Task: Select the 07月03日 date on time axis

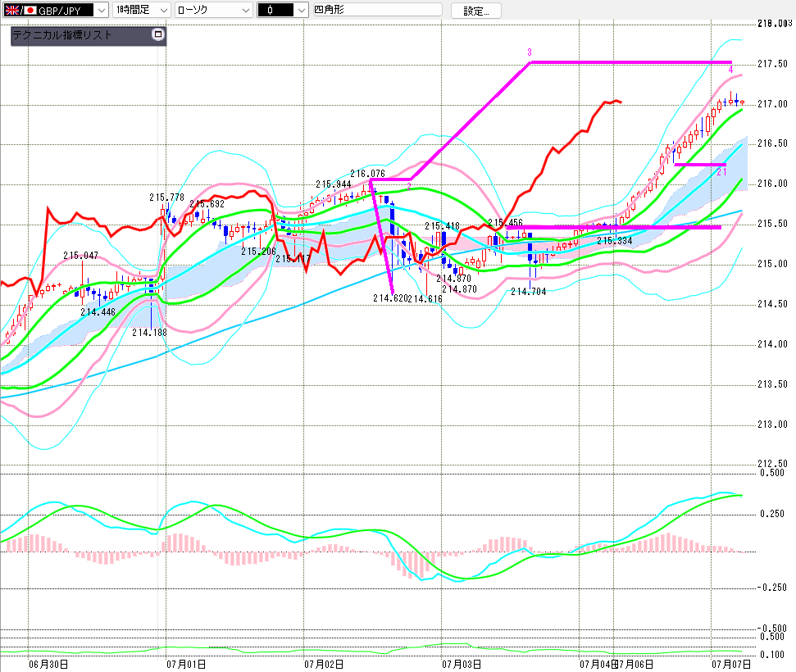Action: coord(461,664)
